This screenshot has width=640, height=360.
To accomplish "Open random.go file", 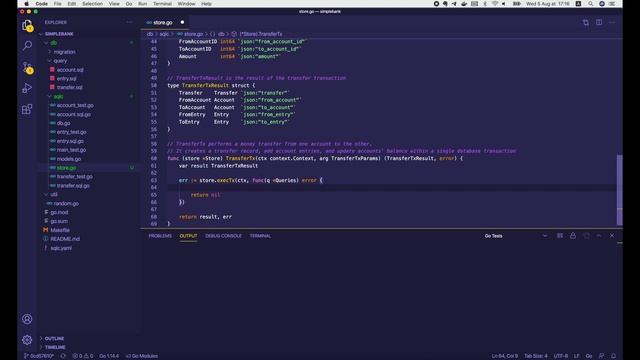I will pos(88,203).
